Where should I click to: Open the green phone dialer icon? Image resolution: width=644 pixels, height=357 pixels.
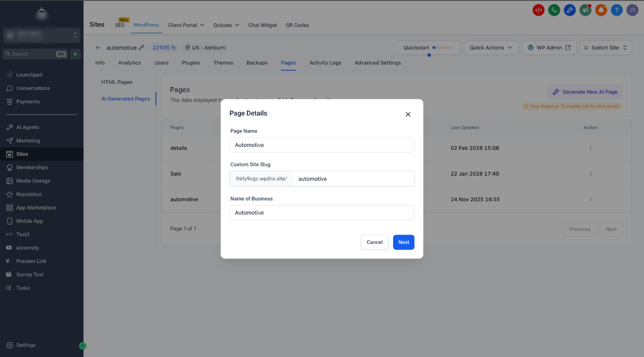[554, 10]
